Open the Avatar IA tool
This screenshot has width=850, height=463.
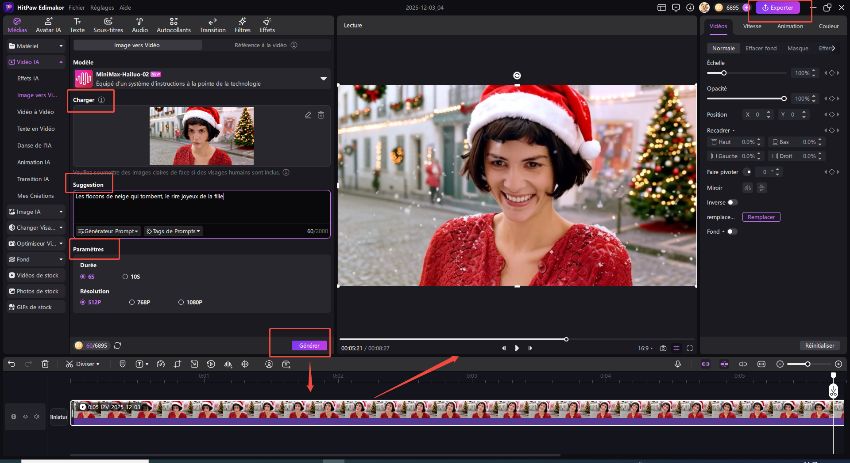(x=48, y=25)
